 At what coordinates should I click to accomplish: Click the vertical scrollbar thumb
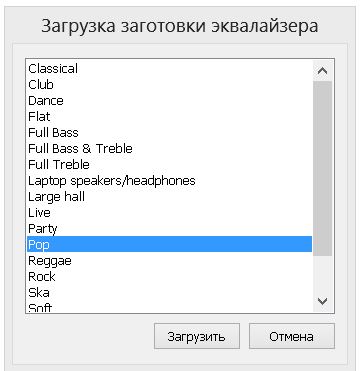322,168
